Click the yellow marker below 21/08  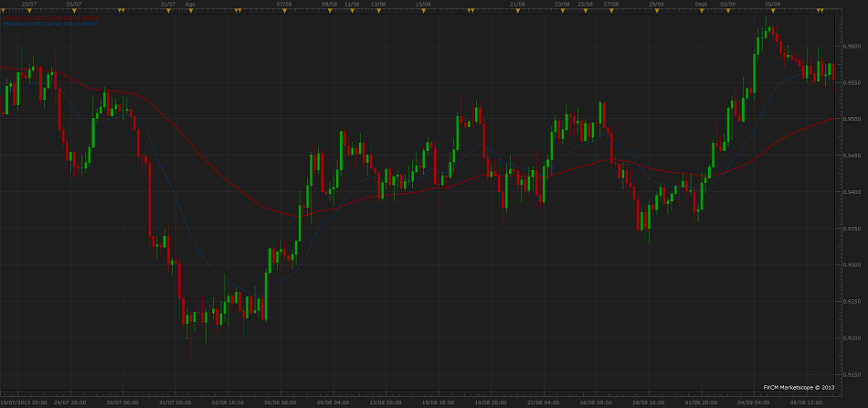tap(517, 10)
